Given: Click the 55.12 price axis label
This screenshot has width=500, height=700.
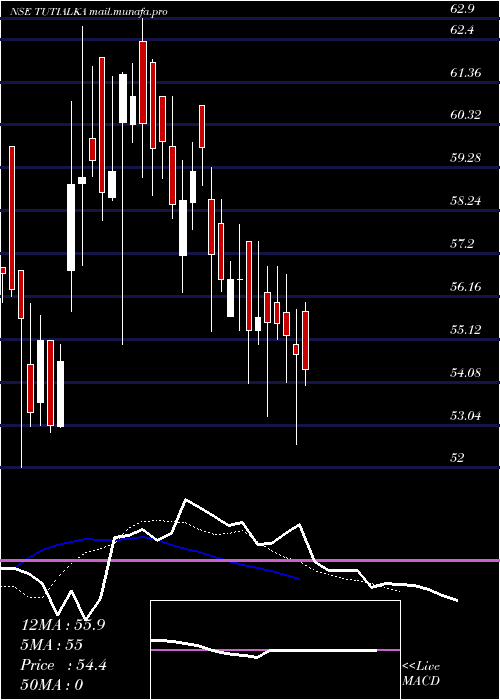Looking at the screenshot, I should (x=466, y=330).
